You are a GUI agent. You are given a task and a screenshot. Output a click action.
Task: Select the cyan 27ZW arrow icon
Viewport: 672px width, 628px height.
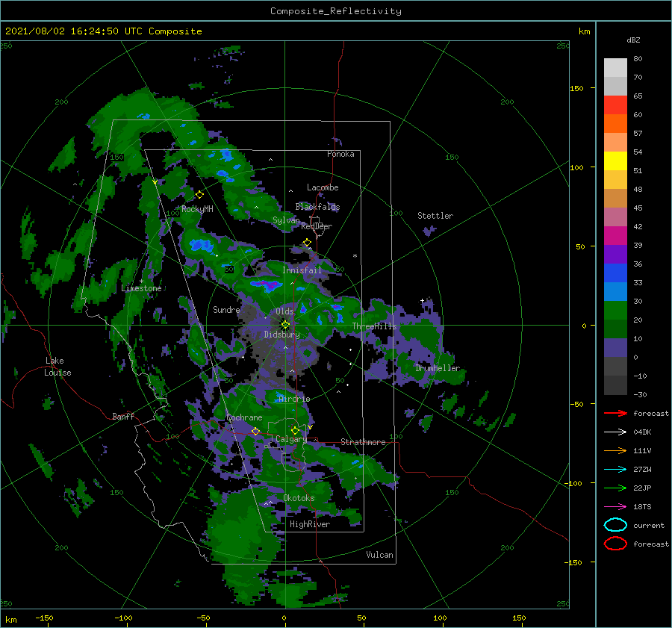click(x=615, y=470)
